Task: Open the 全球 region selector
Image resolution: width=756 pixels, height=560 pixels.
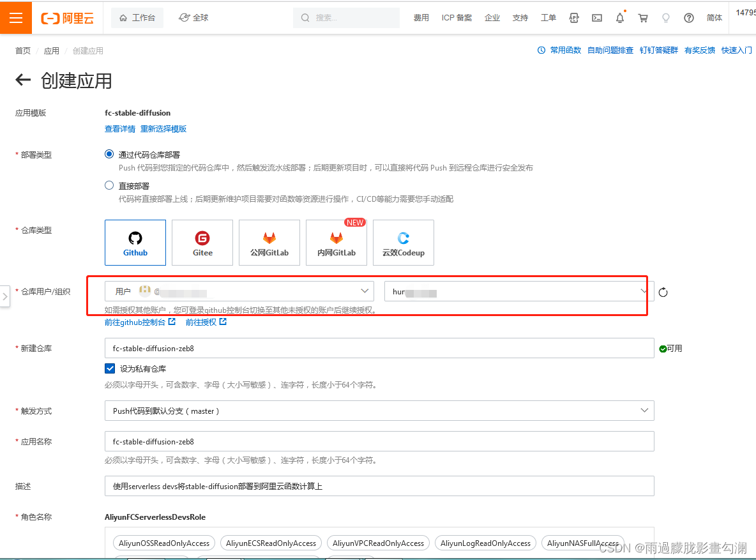Action: (194, 18)
